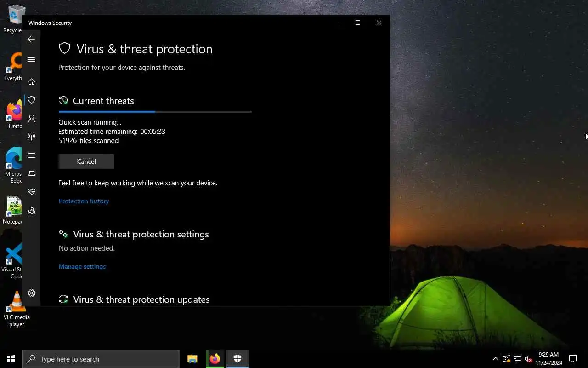
Task: Click Virus & threat protection settings heading
Action: coord(141,234)
